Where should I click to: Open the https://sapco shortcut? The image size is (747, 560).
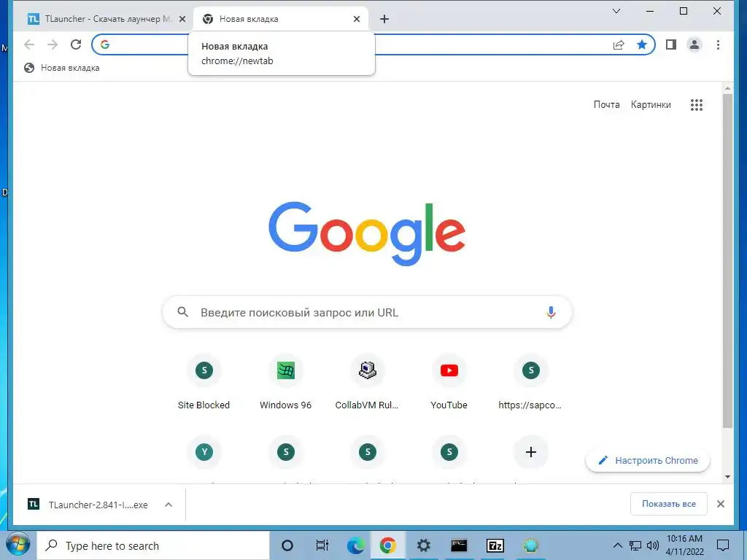click(530, 382)
